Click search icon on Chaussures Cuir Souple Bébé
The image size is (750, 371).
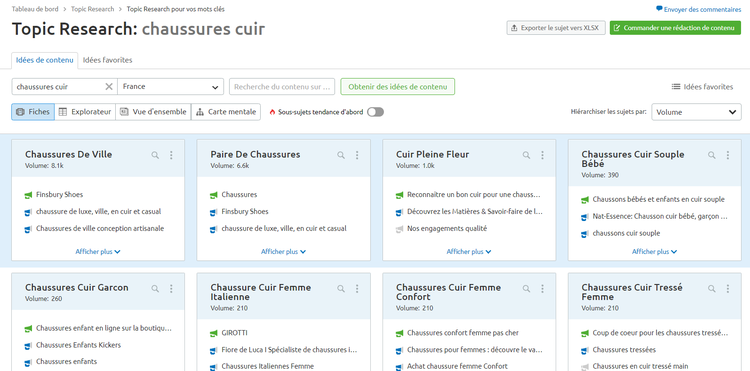coord(712,155)
